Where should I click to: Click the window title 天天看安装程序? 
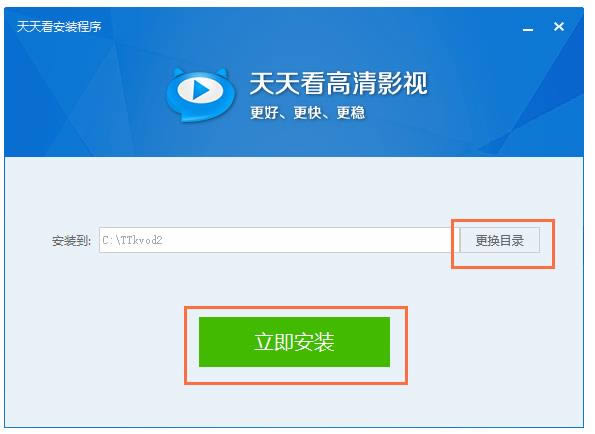pos(59,27)
